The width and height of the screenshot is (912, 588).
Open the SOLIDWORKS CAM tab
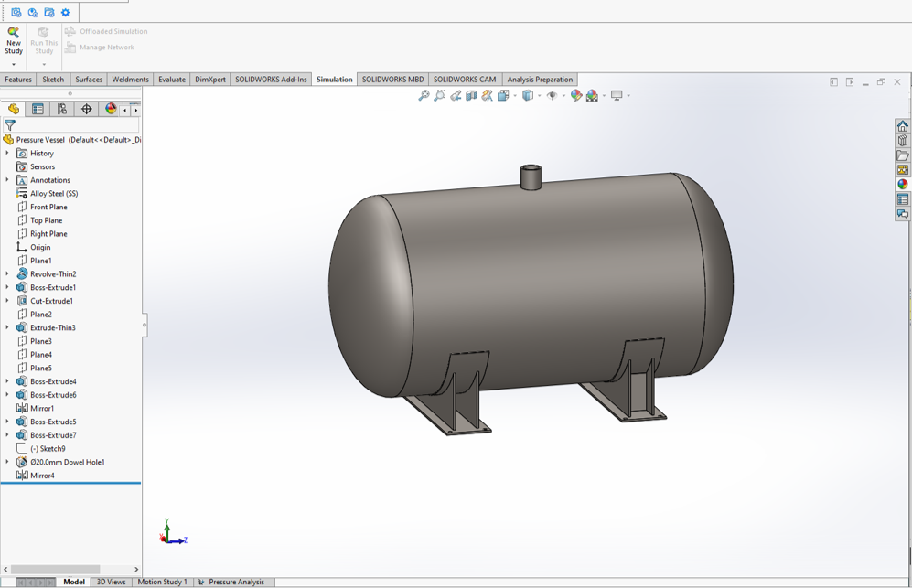click(465, 80)
